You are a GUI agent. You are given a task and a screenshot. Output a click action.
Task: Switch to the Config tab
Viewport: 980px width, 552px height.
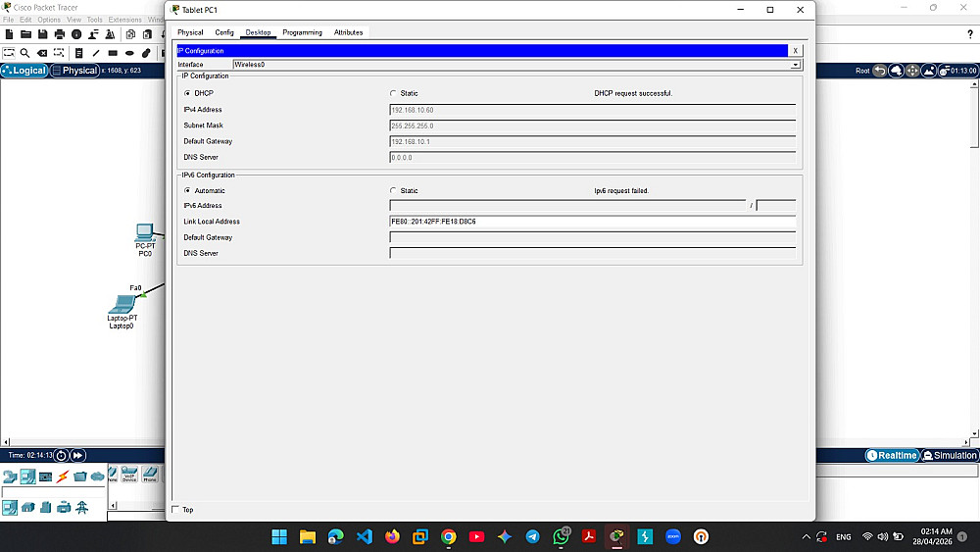pos(224,32)
